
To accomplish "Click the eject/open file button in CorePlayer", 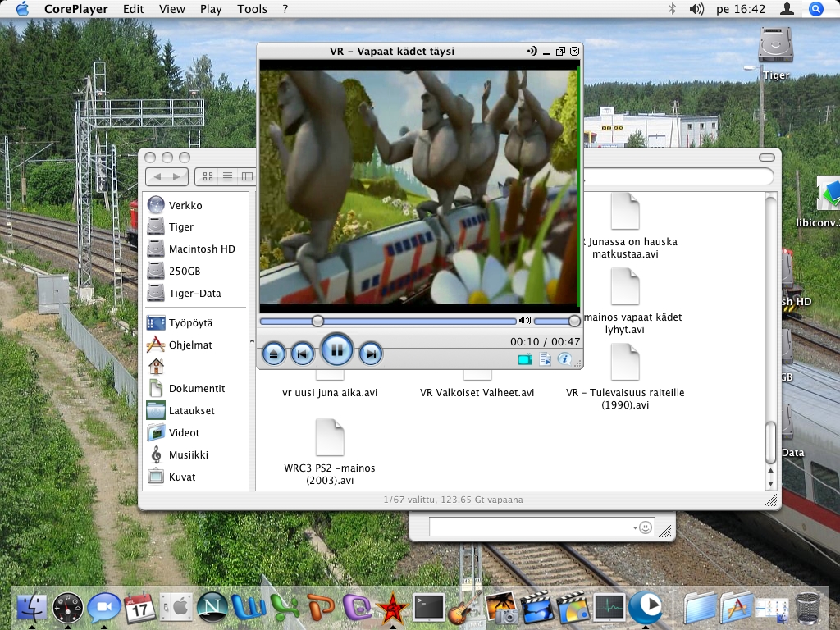I will coord(275,354).
